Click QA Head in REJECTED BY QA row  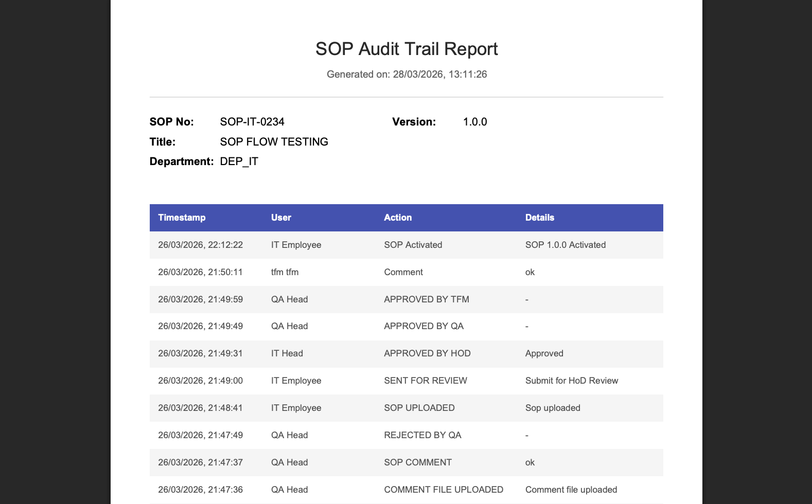289,435
